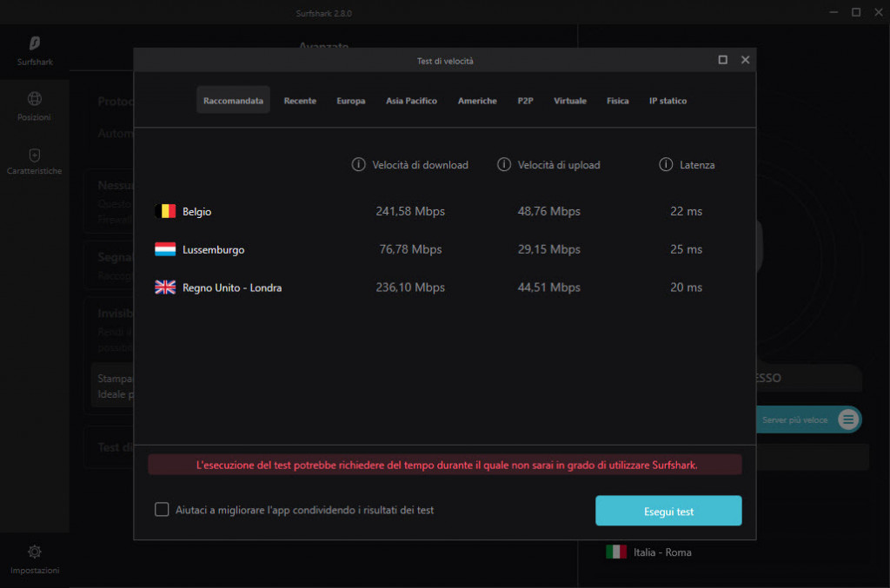Image resolution: width=890 pixels, height=588 pixels.
Task: Click Lussemburgo download speed 76,78 Mbps
Action: click(x=410, y=249)
